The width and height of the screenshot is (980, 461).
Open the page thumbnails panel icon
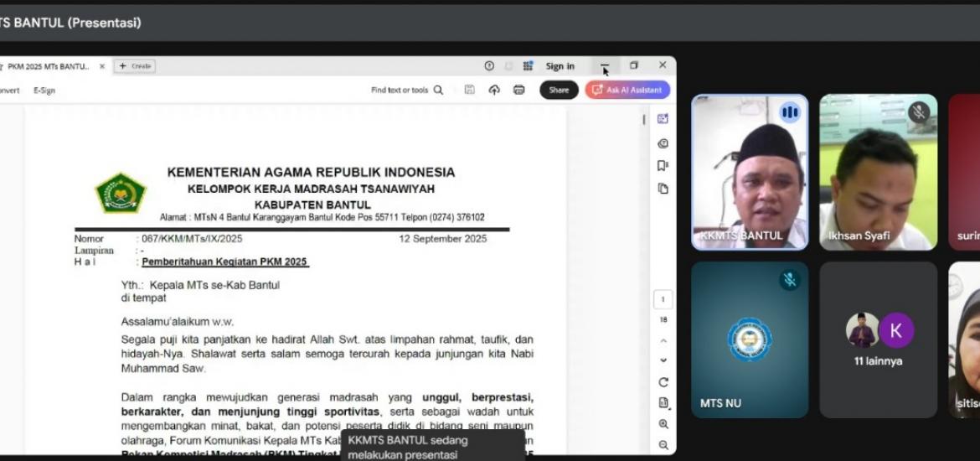(663, 189)
